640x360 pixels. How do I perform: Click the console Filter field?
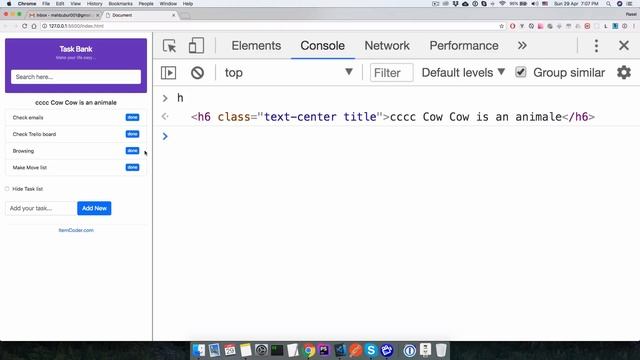click(391, 73)
